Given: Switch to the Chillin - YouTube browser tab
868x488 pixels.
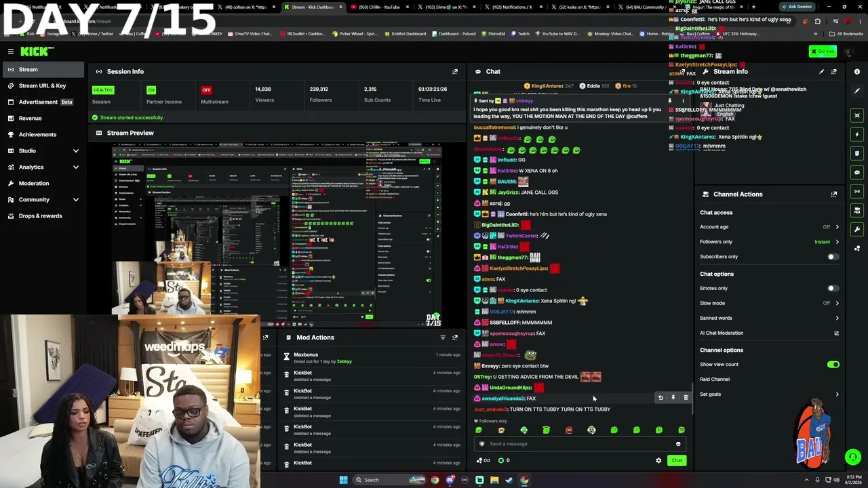Looking at the screenshot, I should [379, 7].
